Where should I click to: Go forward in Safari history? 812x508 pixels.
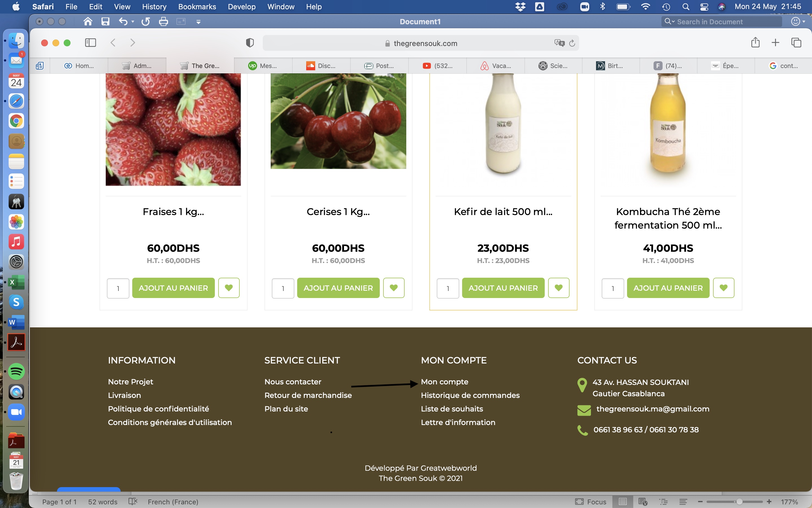click(x=133, y=43)
